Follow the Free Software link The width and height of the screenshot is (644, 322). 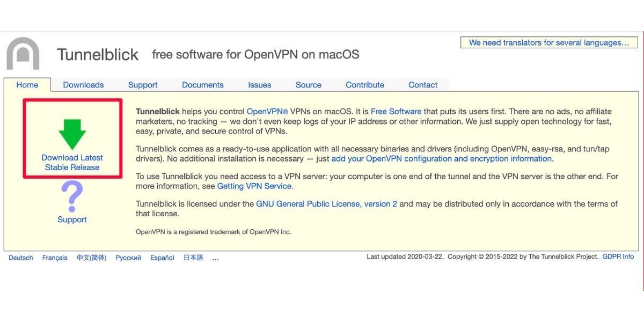(396, 112)
